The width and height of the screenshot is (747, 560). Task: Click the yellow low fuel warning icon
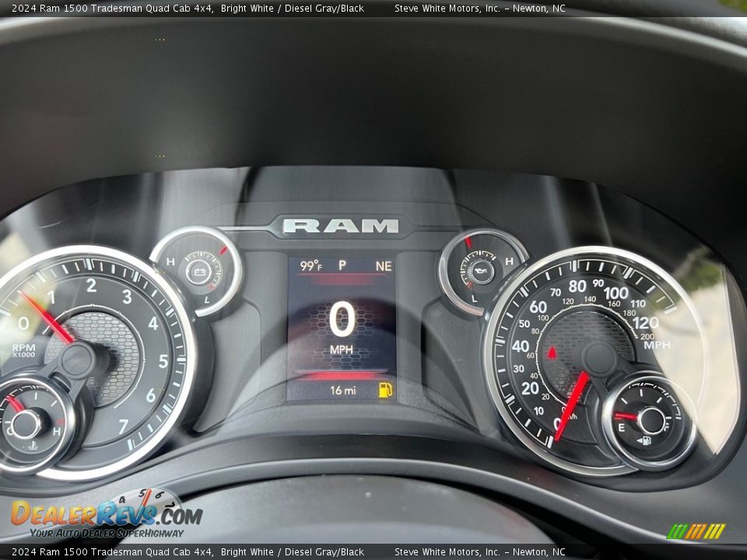click(385, 390)
